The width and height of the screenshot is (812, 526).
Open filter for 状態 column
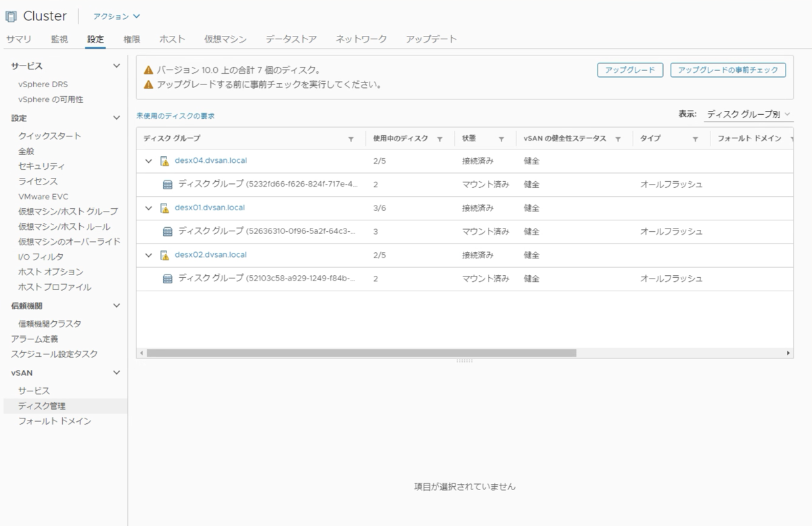click(501, 139)
